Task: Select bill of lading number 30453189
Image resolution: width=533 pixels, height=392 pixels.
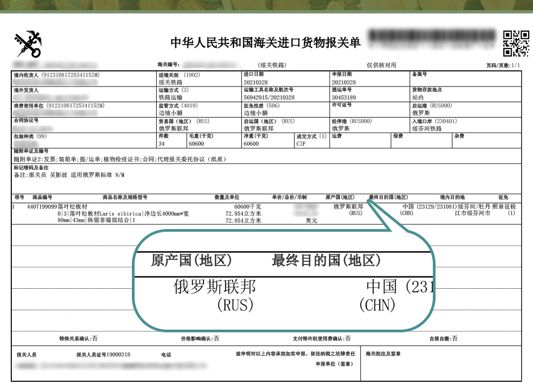Action: pyautogui.click(x=343, y=97)
